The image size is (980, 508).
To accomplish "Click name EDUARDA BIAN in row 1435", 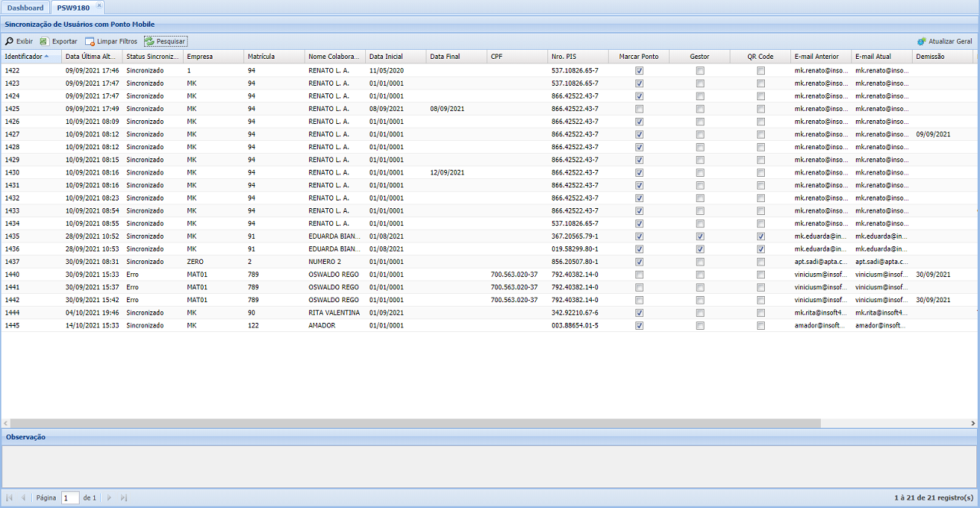I will pyautogui.click(x=334, y=236).
